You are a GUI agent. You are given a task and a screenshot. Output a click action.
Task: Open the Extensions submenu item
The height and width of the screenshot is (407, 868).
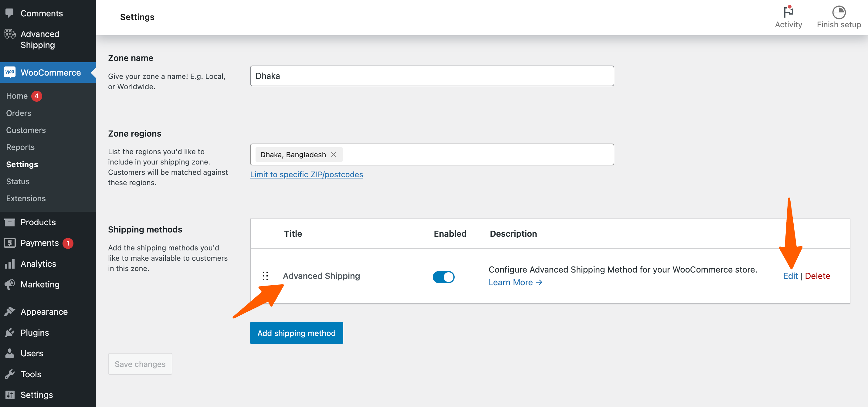26,198
